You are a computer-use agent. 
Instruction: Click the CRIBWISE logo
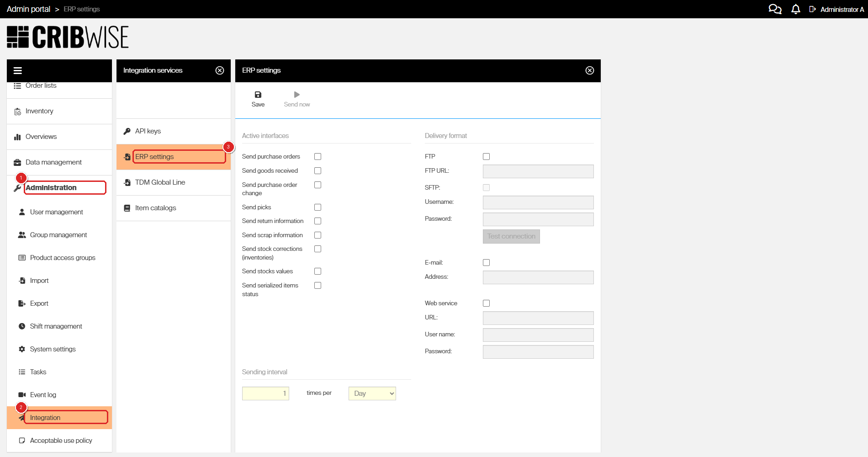tap(68, 37)
